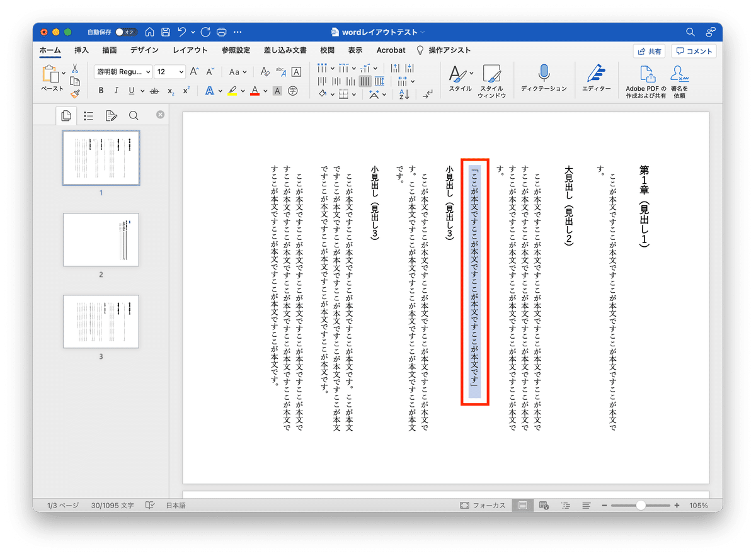Click the print icon in the title bar
The image size is (756, 556).
[221, 31]
